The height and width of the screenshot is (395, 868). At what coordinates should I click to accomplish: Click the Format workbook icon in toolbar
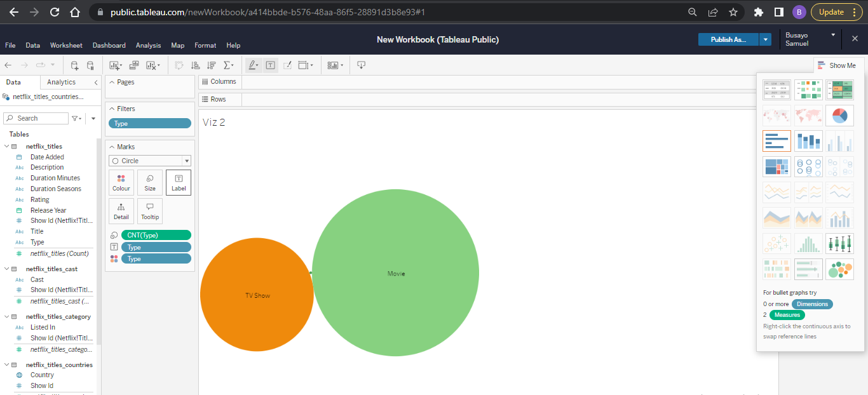tap(287, 65)
